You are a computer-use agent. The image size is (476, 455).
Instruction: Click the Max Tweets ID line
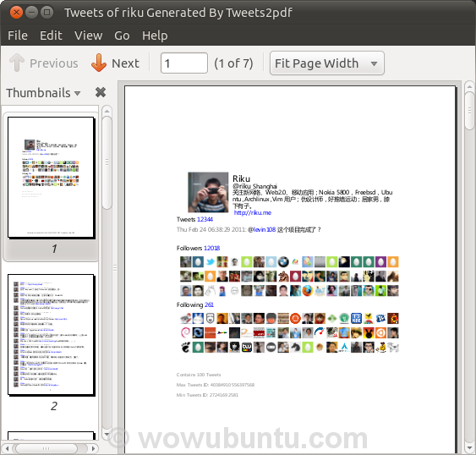click(216, 385)
